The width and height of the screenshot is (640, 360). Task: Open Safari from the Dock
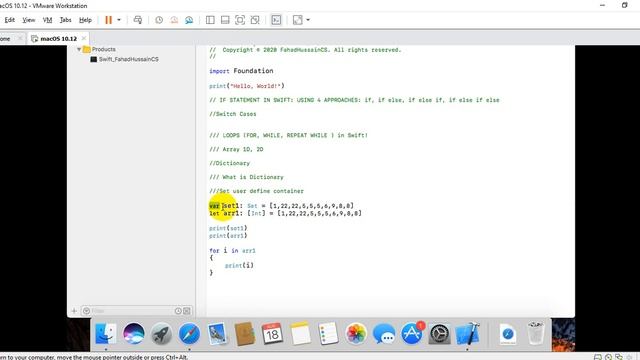(x=189, y=334)
